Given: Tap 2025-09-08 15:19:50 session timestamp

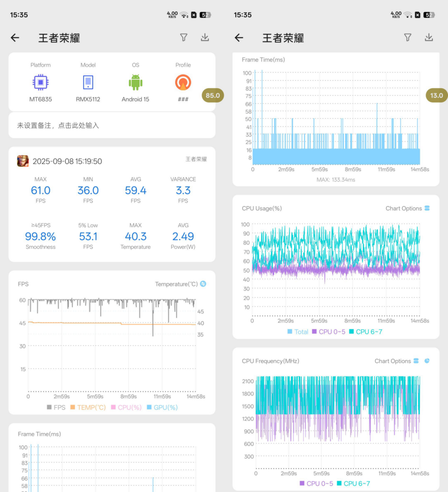Looking at the screenshot, I should coord(68,161).
